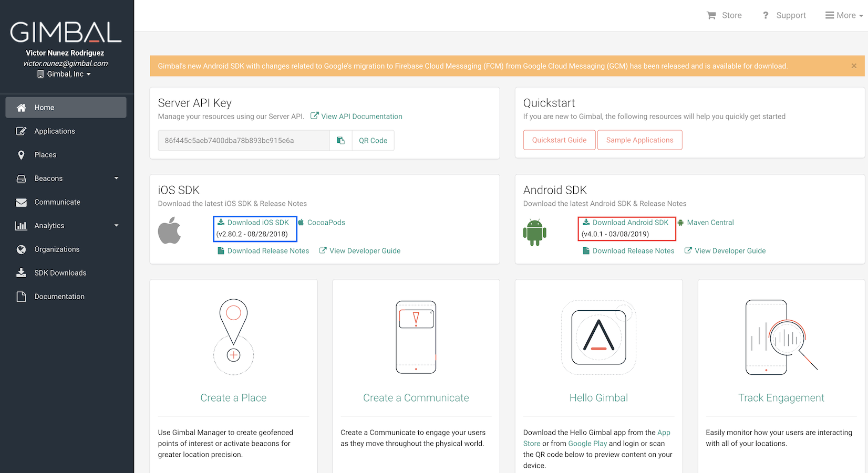Viewport: 868px width, 473px height.
Task: Click the Create a Place illustration
Action: pos(233,337)
